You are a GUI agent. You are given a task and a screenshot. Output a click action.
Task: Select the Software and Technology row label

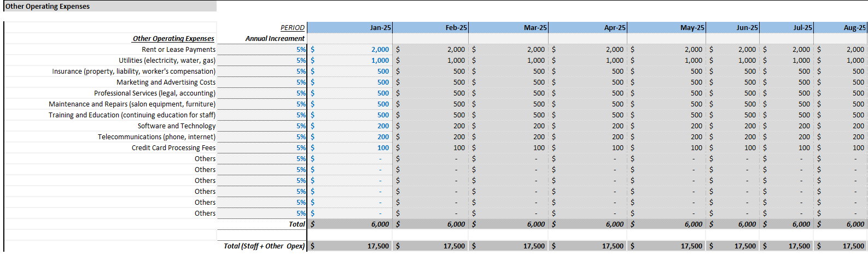point(177,126)
